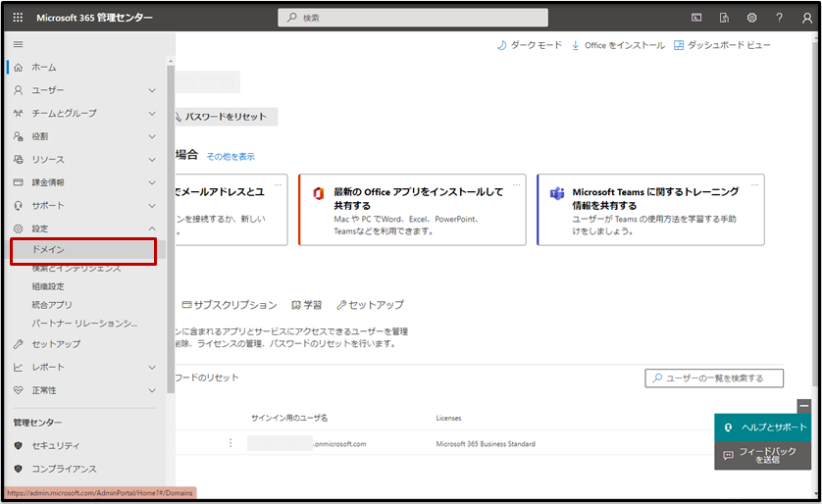Viewport: 822px width, 504px height.
Task: Click その他を表示 link
Action: 231,156
